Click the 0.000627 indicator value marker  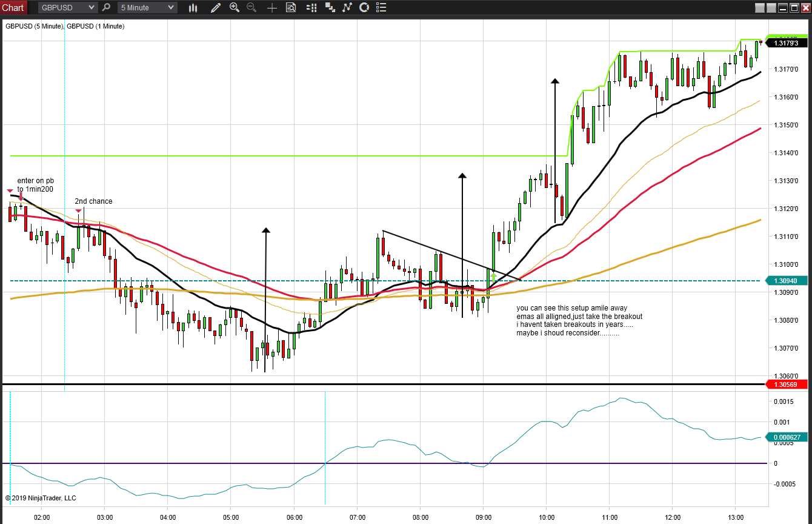click(x=787, y=437)
